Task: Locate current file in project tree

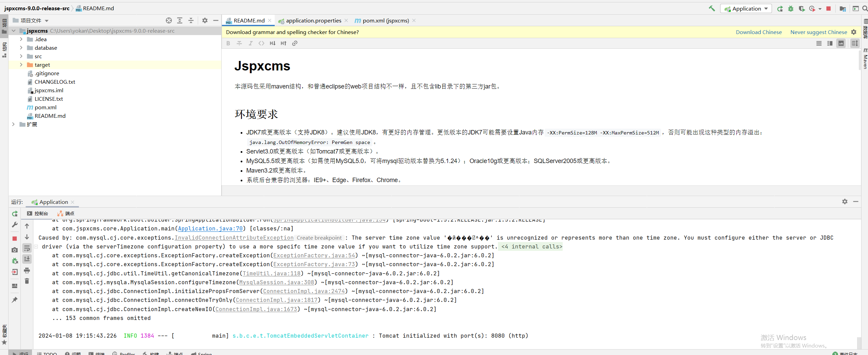Action: 169,20
